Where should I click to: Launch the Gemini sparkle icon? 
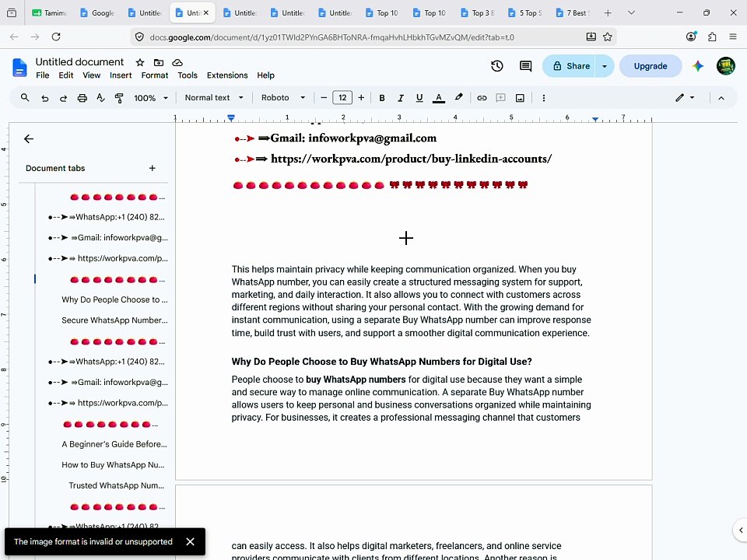point(698,66)
